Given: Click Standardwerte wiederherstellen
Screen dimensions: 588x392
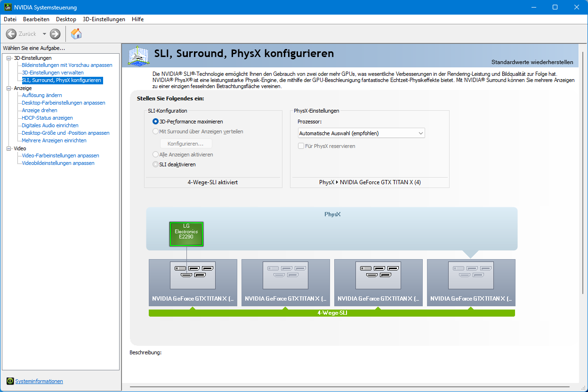Looking at the screenshot, I should click(532, 62).
